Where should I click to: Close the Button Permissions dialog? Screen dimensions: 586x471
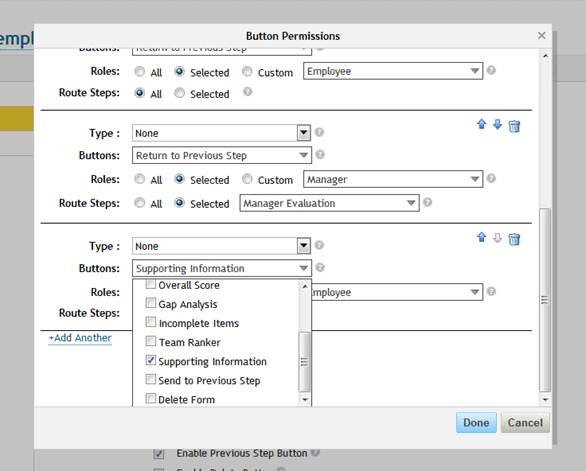(x=542, y=36)
